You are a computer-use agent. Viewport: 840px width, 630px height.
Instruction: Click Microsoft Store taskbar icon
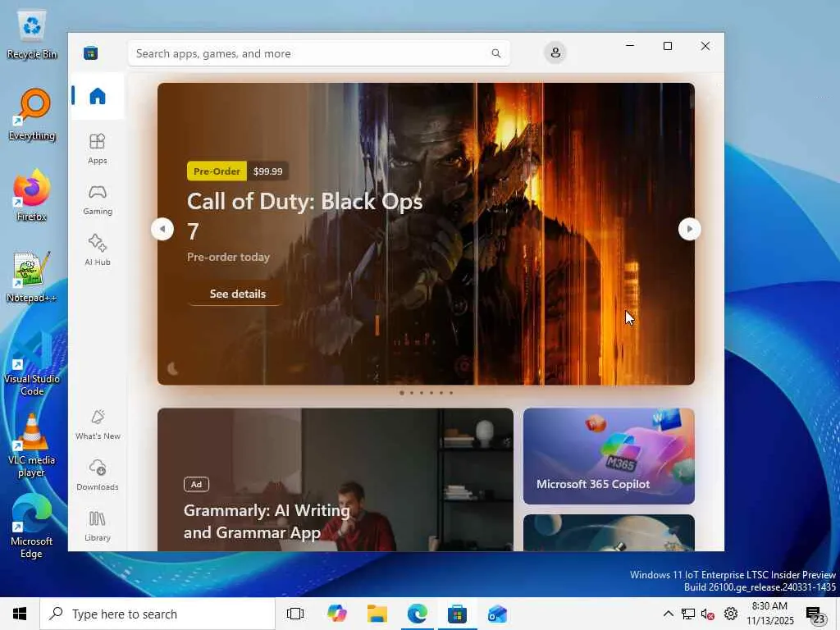pyautogui.click(x=457, y=614)
